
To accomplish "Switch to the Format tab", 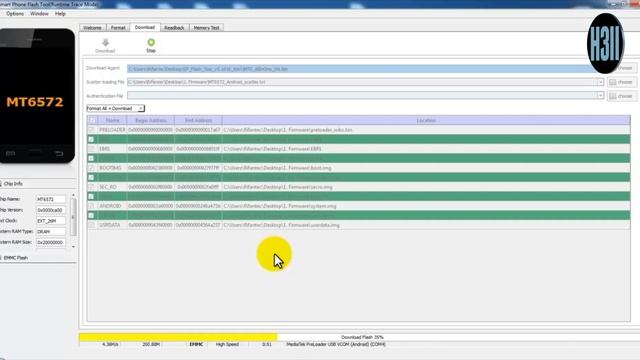I will pyautogui.click(x=118, y=28).
